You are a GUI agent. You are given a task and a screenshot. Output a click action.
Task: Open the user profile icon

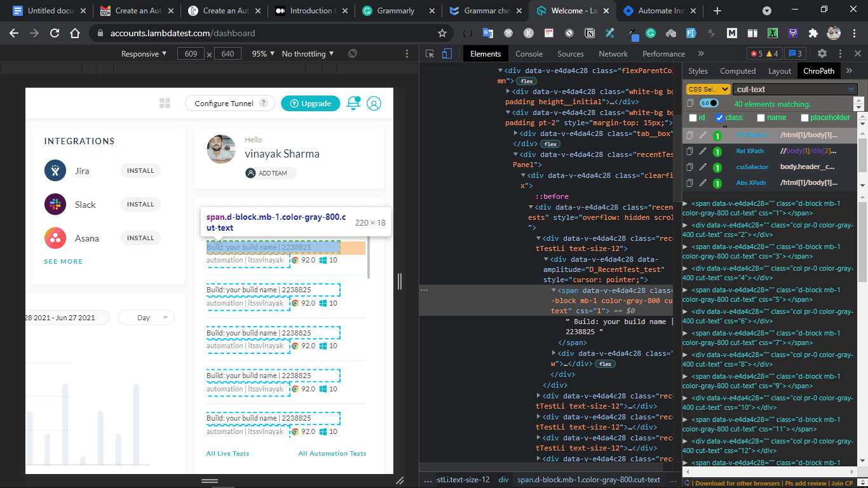374,104
